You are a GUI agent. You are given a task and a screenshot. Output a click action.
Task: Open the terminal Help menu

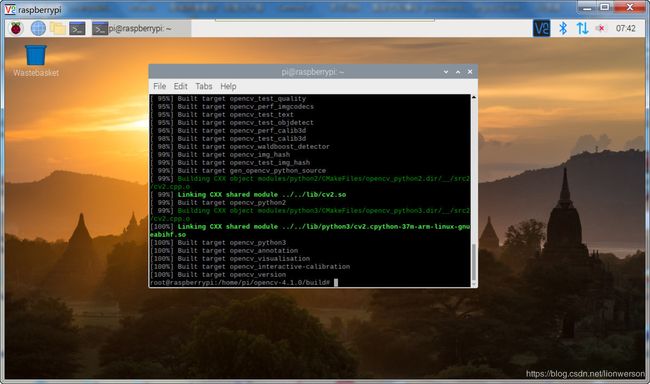[228, 86]
